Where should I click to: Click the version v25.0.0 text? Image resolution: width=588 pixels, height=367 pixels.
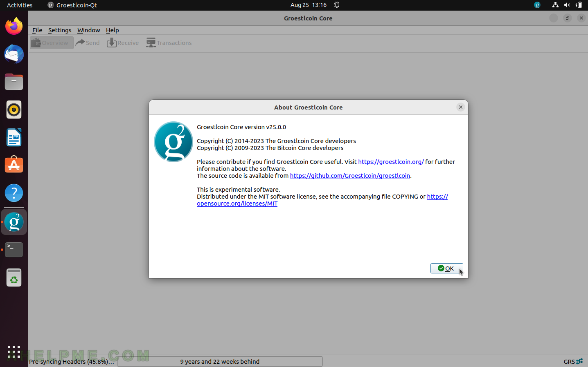(241, 127)
